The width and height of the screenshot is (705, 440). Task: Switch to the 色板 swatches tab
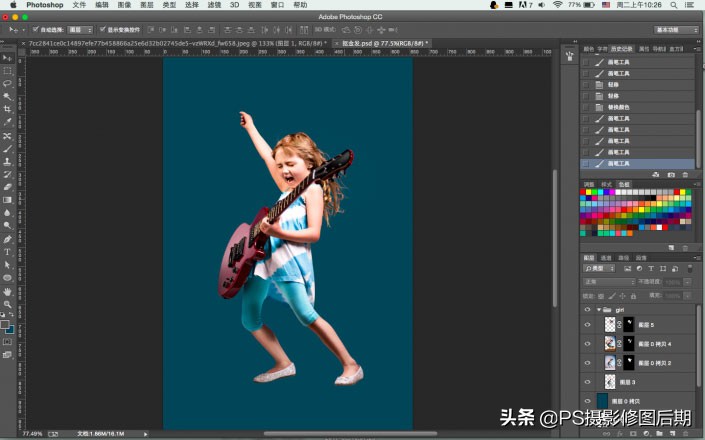point(623,184)
